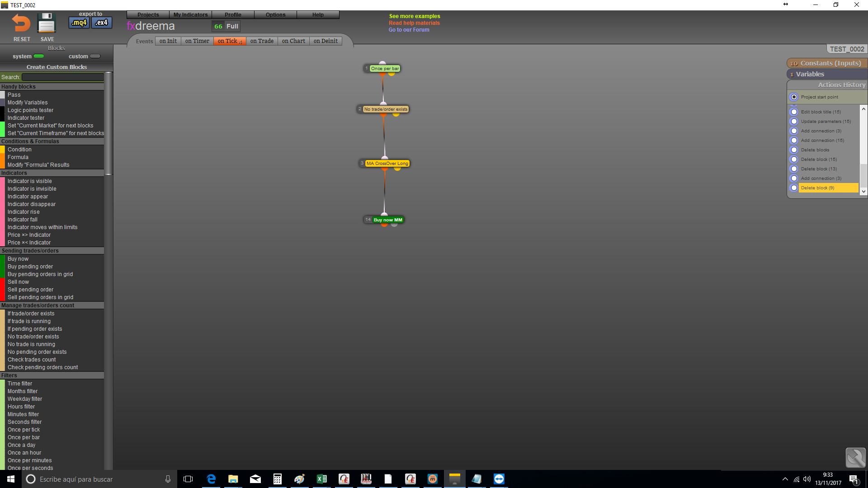Select the Buy now MM block
The image size is (868, 488).
(388, 220)
